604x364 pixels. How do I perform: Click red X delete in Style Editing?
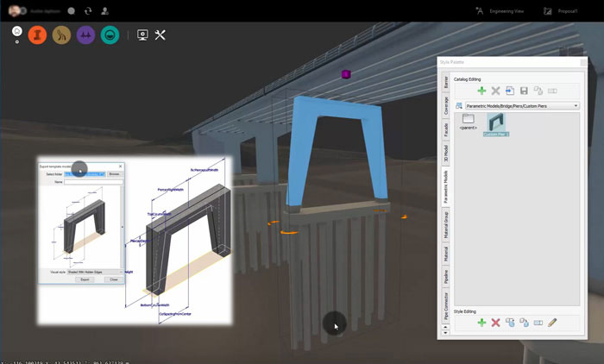click(495, 323)
